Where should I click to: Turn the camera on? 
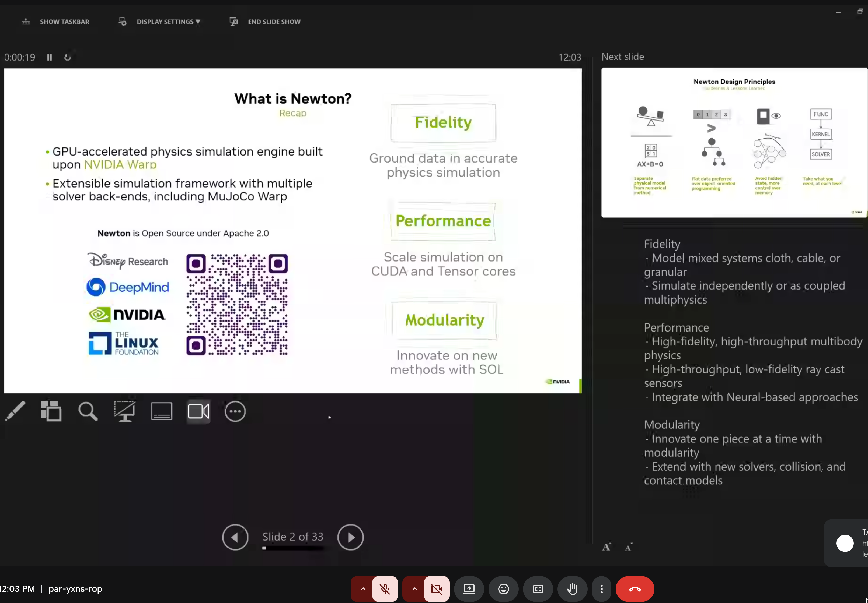pos(437,589)
